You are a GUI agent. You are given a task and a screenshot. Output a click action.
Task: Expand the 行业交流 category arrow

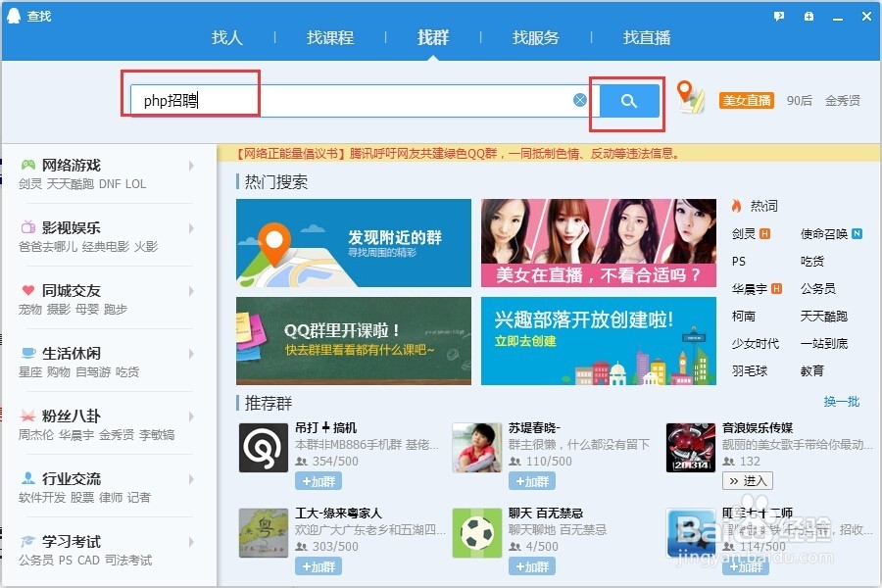191,479
